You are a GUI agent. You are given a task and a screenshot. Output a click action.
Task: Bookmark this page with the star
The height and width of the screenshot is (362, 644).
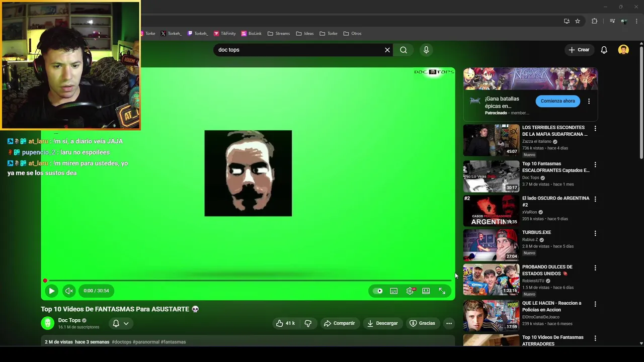(578, 21)
